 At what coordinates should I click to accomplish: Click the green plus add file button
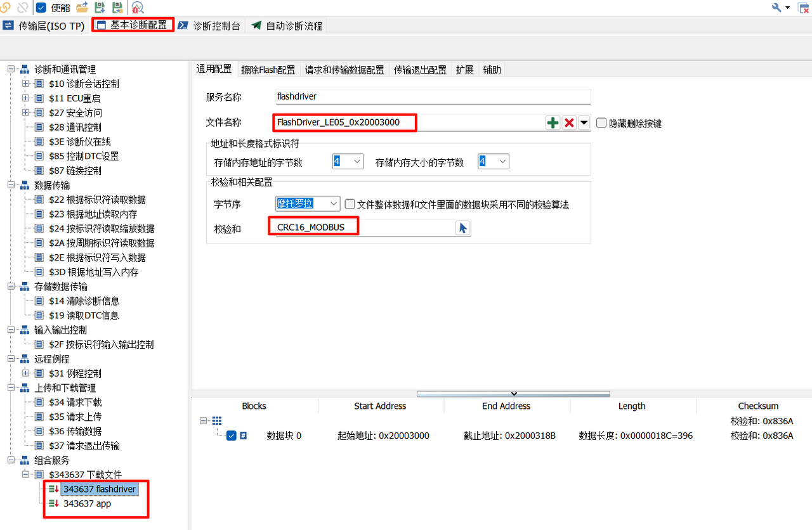click(553, 123)
